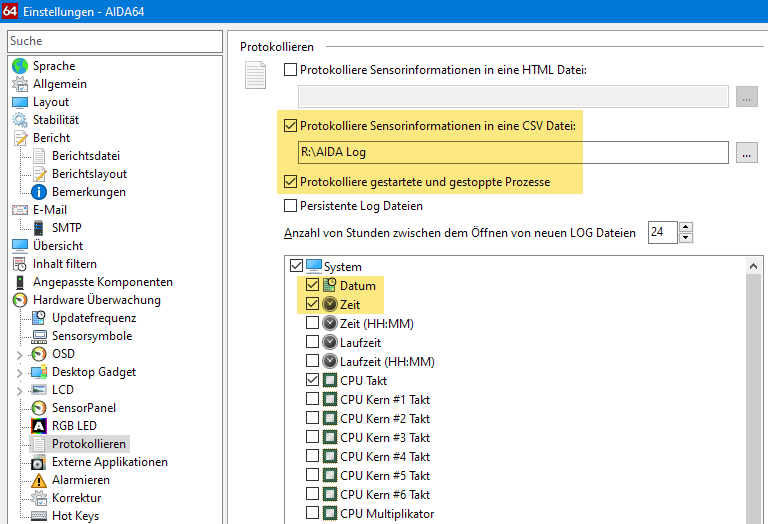Screen dimensions: 768x524
Task: Check the Laufzeit (HH:MM) checkbox
Action: 312,361
